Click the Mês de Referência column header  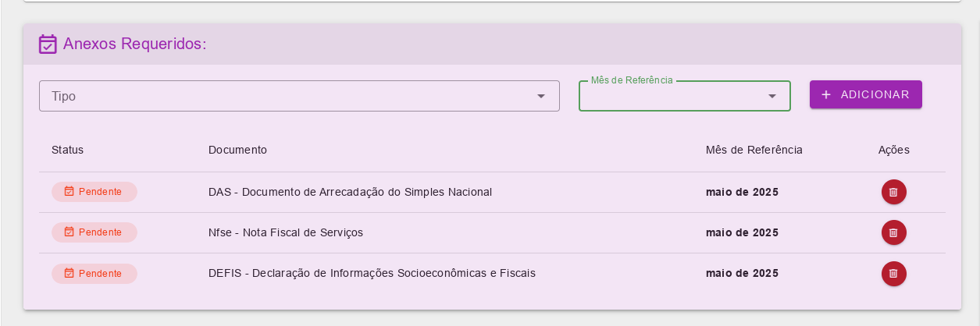pyautogui.click(x=754, y=150)
